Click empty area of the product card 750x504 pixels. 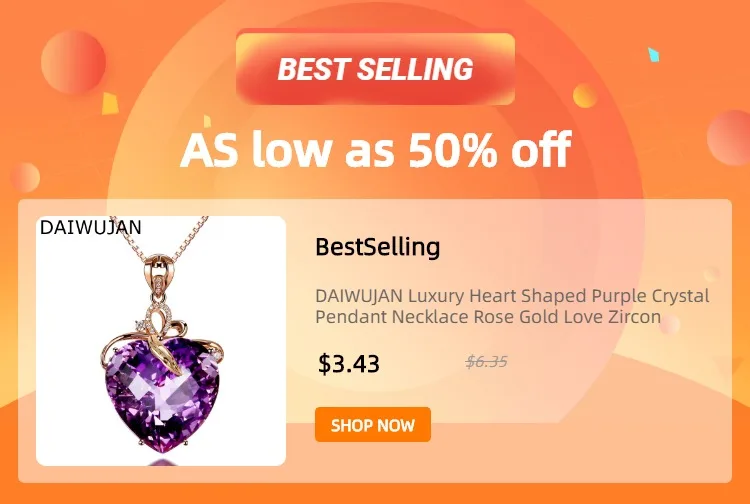coord(574,421)
